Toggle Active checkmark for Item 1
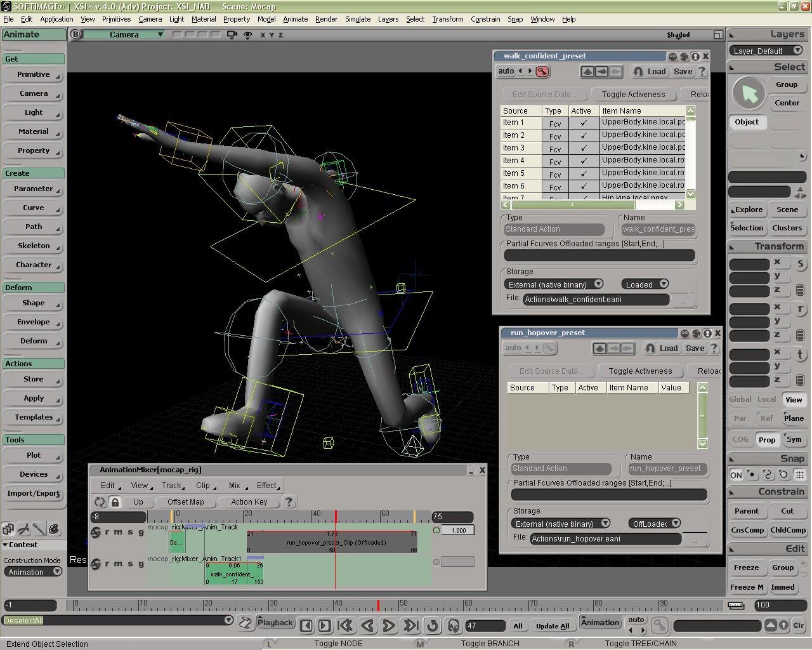The image size is (812, 650). (584, 123)
